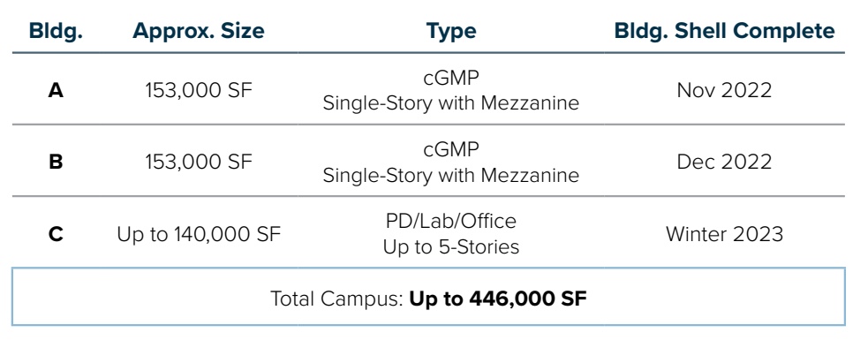
Task: Click the Approx. Size column header
Action: coord(198,32)
